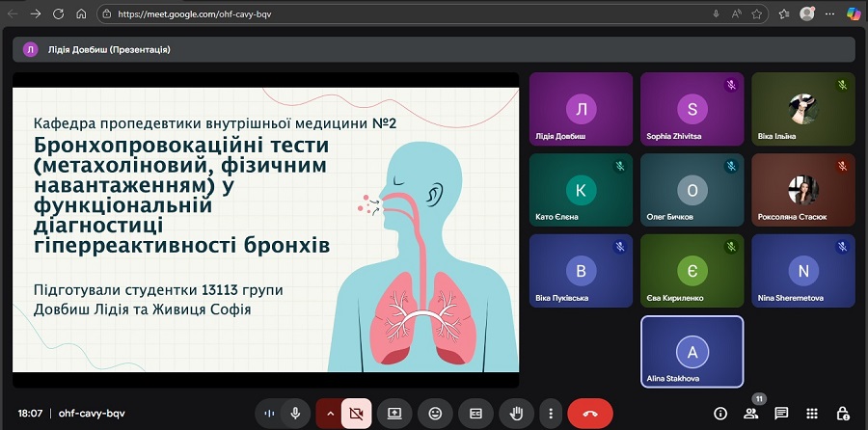Open the three-dot more options menu

[550, 413]
